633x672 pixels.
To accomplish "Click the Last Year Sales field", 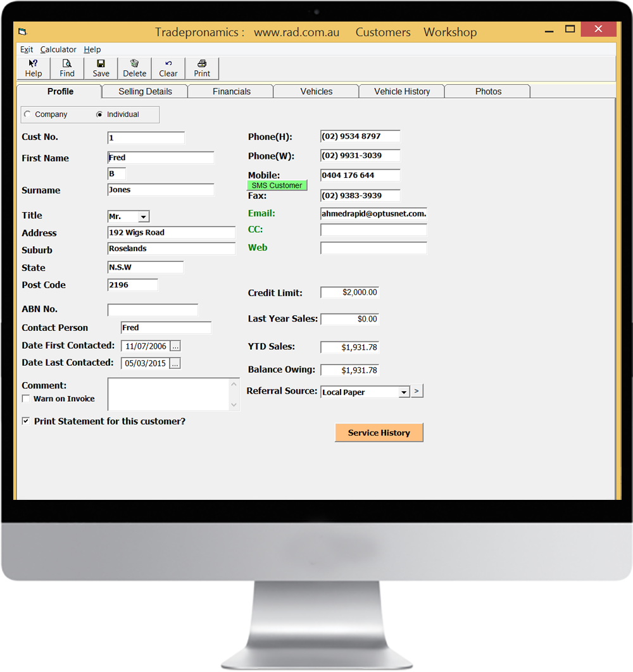I will click(x=349, y=319).
